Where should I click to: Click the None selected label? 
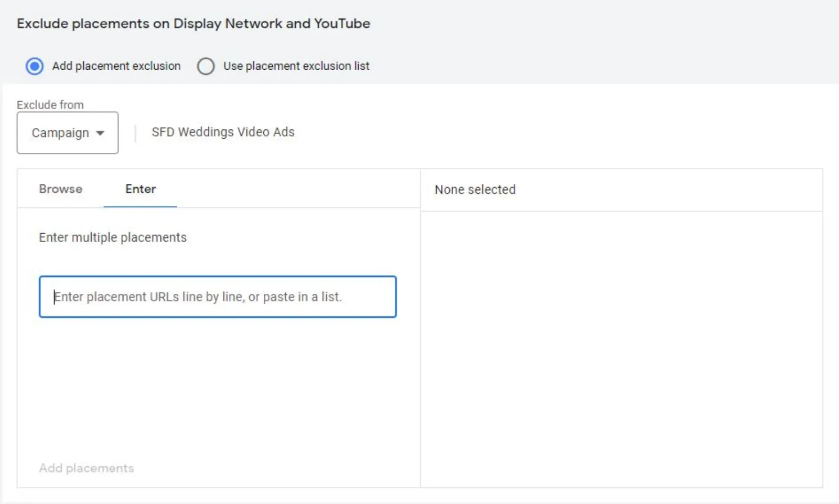tap(475, 189)
